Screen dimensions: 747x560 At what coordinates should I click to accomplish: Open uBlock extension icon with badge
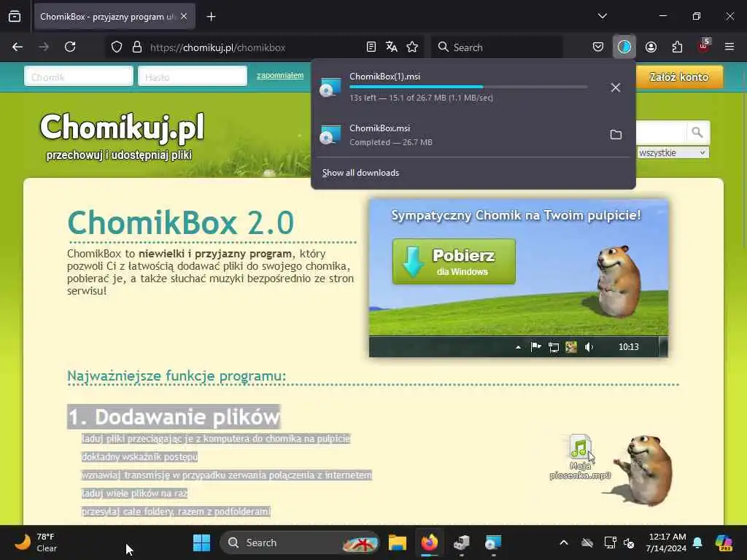pos(704,46)
